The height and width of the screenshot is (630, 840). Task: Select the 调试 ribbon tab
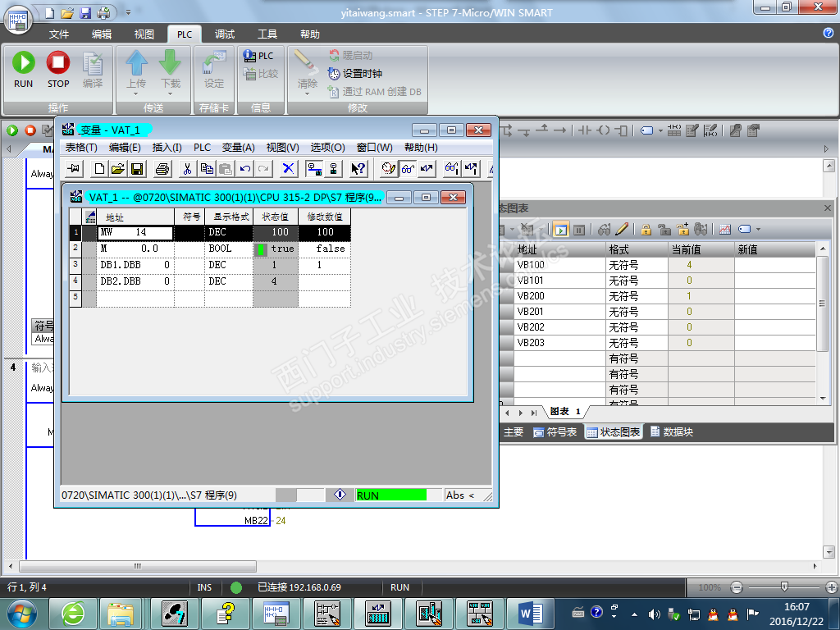point(225,34)
